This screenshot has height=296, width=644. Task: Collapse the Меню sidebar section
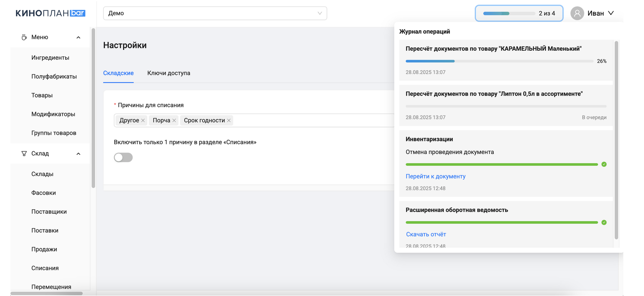point(78,38)
